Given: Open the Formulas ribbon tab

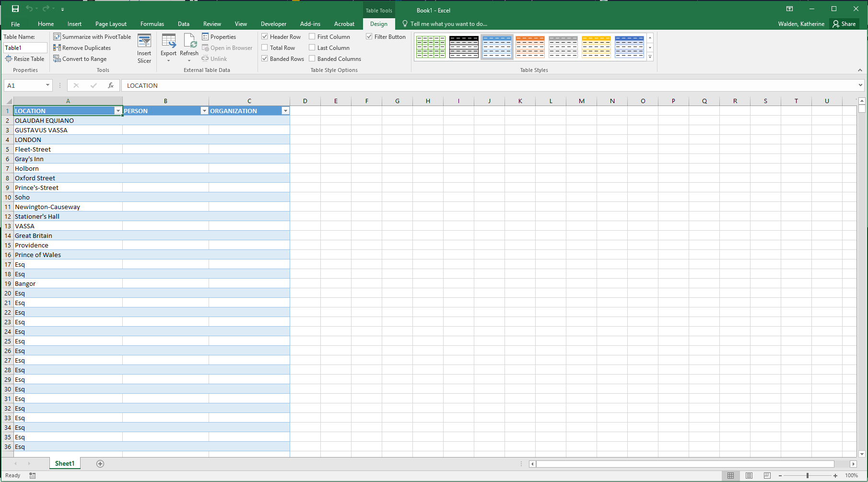Looking at the screenshot, I should (x=152, y=24).
